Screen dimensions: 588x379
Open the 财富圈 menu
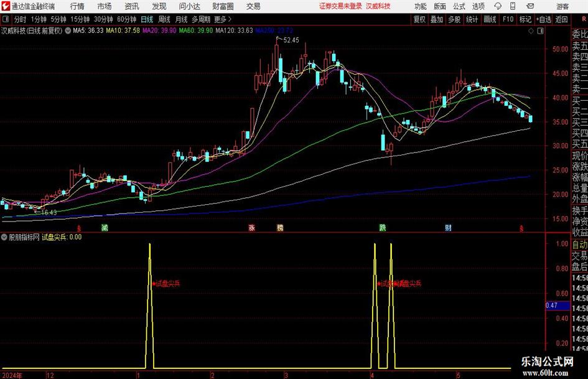(x=223, y=6)
